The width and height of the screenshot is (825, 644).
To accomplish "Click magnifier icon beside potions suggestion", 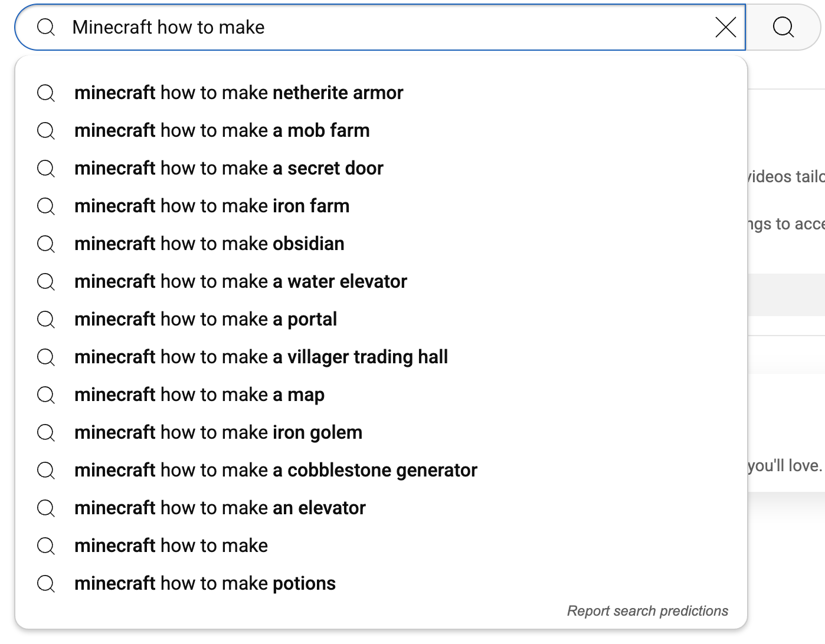I will click(x=46, y=584).
